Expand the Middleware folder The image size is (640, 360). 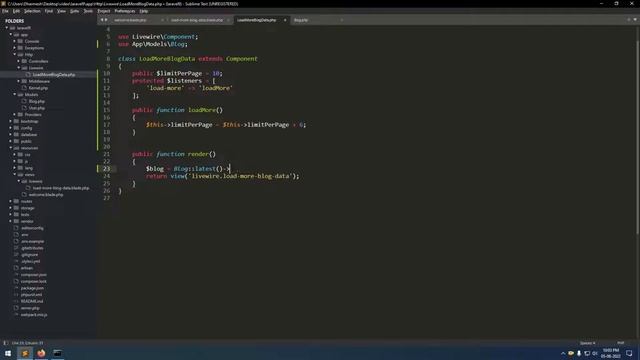(x=19, y=81)
